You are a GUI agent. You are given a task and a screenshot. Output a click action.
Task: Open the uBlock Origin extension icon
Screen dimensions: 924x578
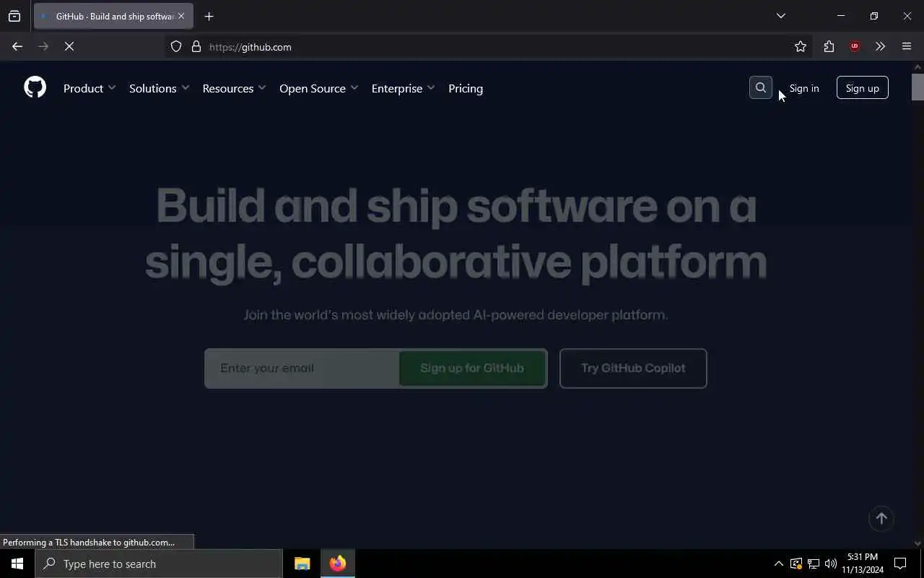point(855,46)
